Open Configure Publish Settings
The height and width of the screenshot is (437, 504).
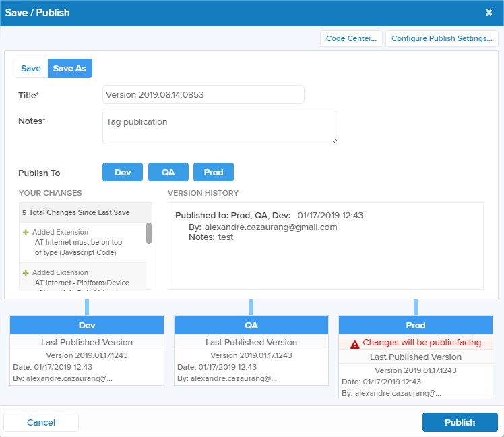click(x=442, y=38)
